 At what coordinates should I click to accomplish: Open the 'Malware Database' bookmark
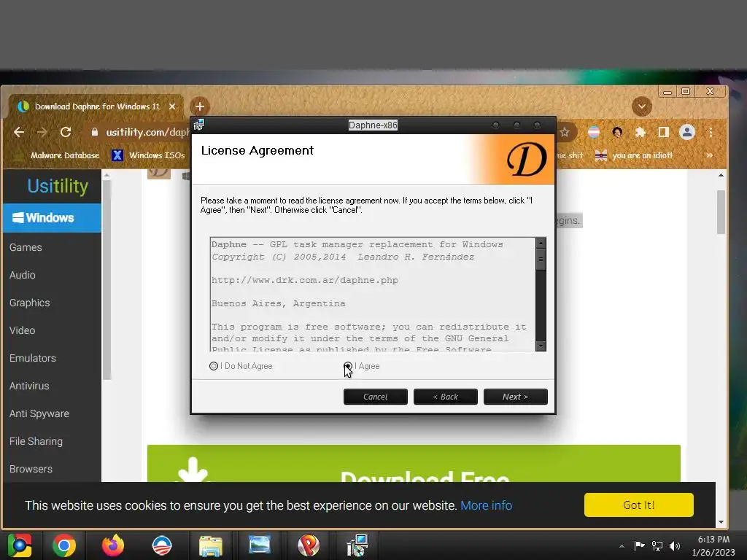click(x=57, y=155)
